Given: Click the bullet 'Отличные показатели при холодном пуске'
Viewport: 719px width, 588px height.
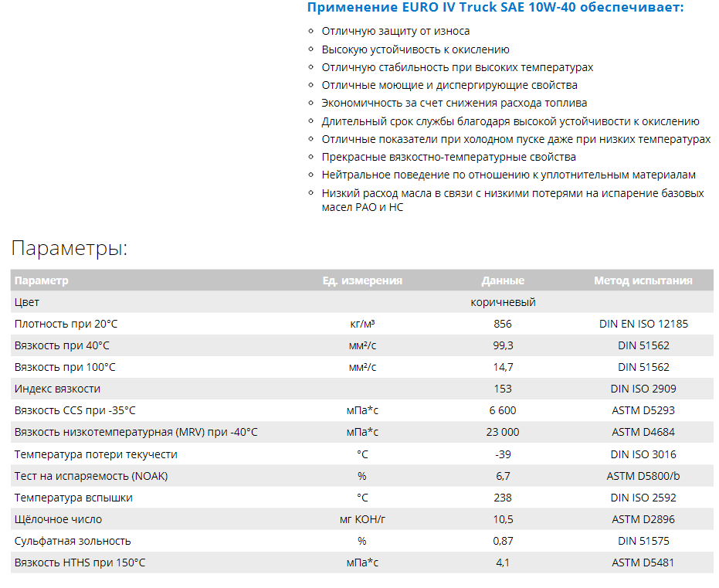Looking at the screenshot, I should tap(516, 139).
